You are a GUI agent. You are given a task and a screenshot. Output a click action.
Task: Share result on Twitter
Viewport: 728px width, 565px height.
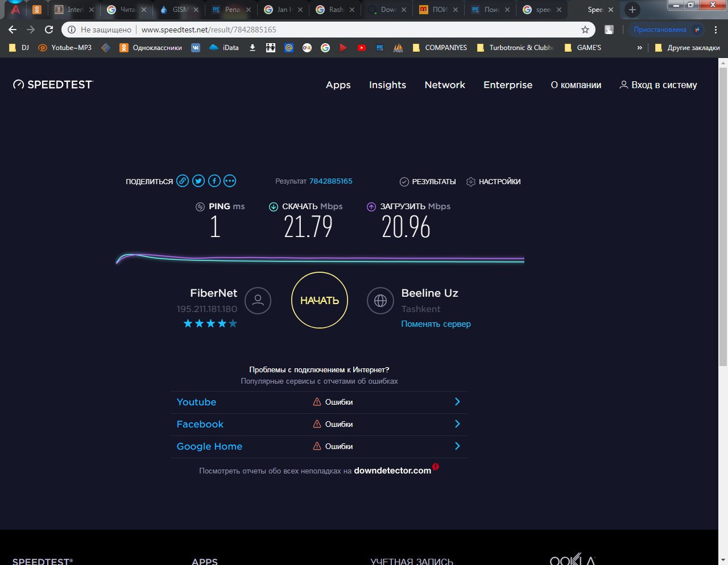coord(198,181)
